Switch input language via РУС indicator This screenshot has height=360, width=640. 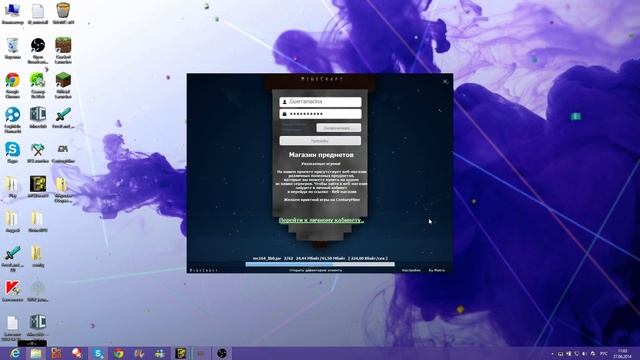tap(604, 354)
